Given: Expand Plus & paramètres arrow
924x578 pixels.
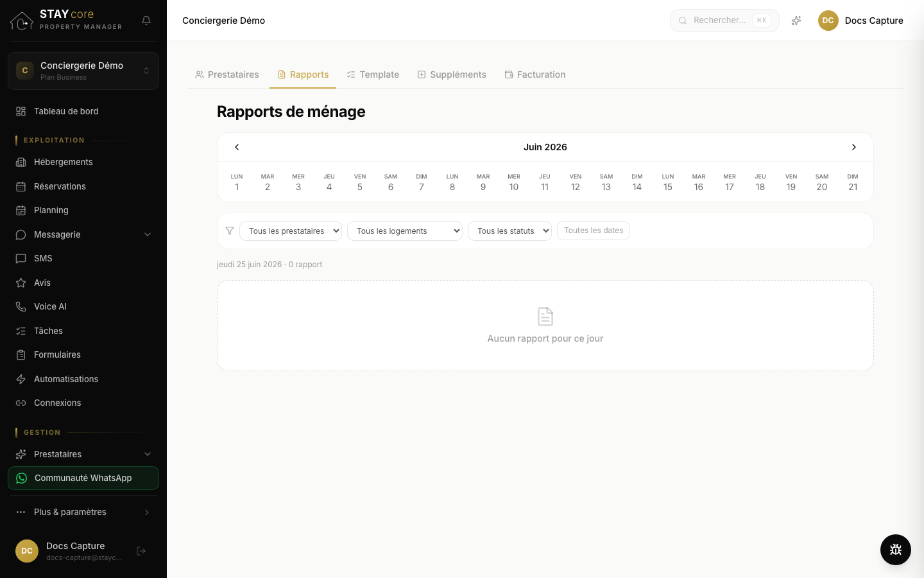Looking at the screenshot, I should [x=147, y=512].
